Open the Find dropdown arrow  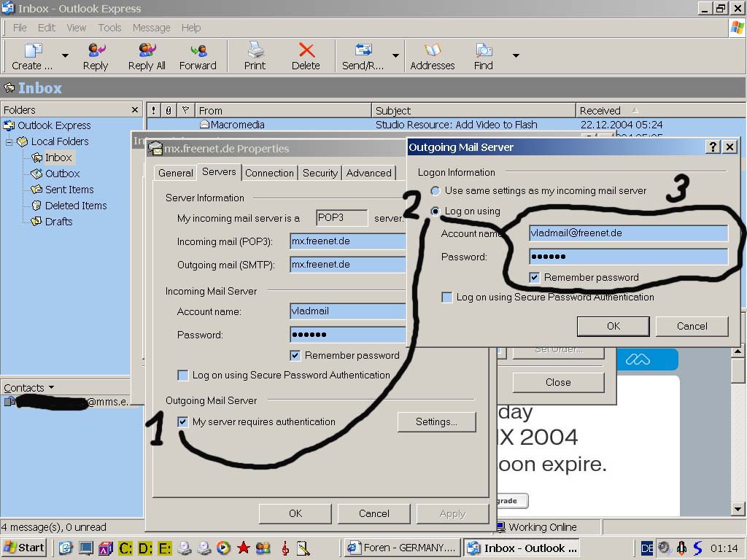[516, 55]
